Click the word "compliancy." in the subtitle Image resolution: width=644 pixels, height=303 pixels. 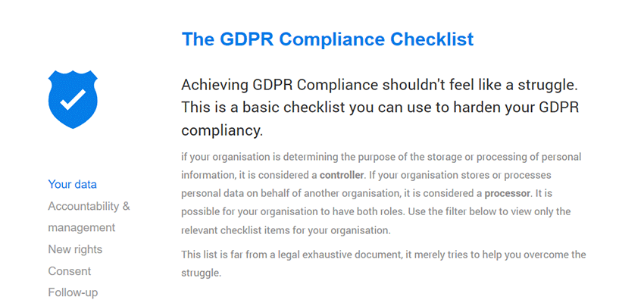pyautogui.click(x=223, y=130)
